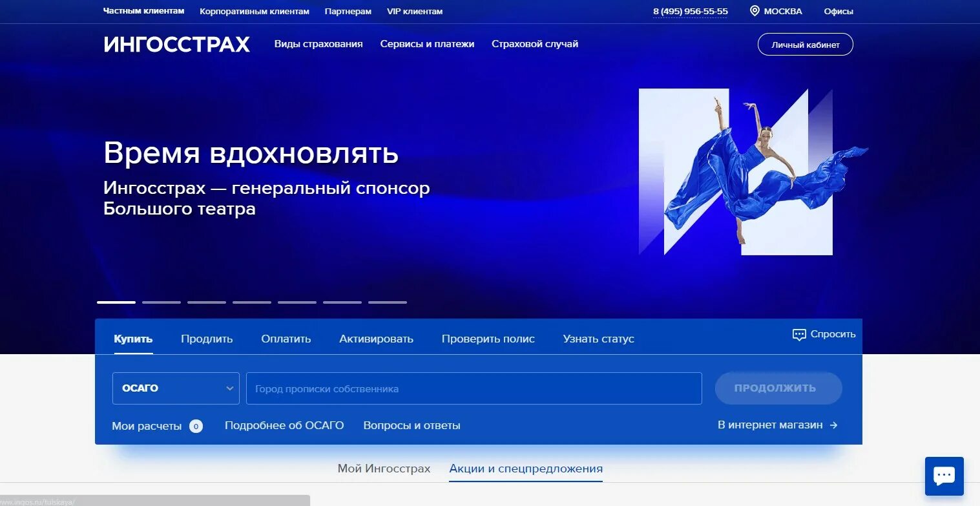Click the ballet dancer banner image
Screen dimensions: 980x506
click(x=753, y=172)
